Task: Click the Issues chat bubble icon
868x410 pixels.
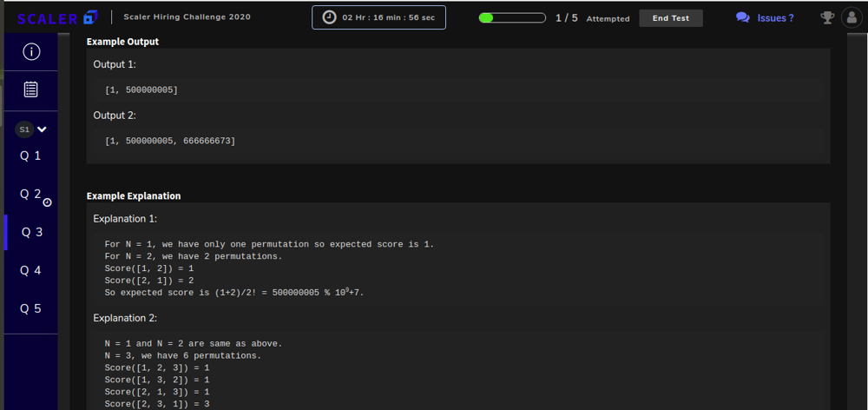Action: (742, 17)
